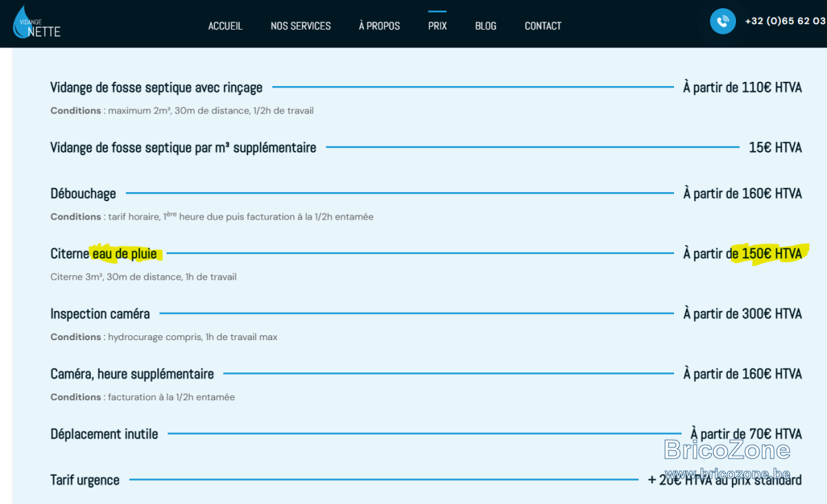Open the Accueil menu item
The image size is (827, 504).
tap(225, 26)
